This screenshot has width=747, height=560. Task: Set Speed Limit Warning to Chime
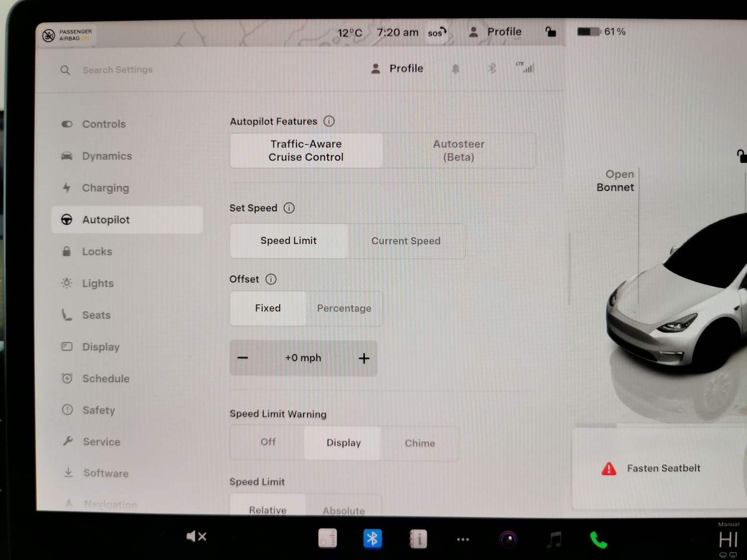[419, 443]
